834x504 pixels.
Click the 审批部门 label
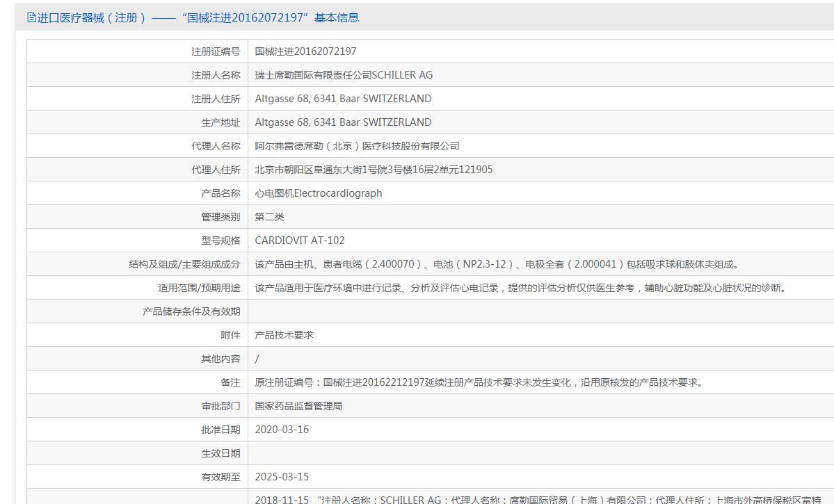point(220,406)
